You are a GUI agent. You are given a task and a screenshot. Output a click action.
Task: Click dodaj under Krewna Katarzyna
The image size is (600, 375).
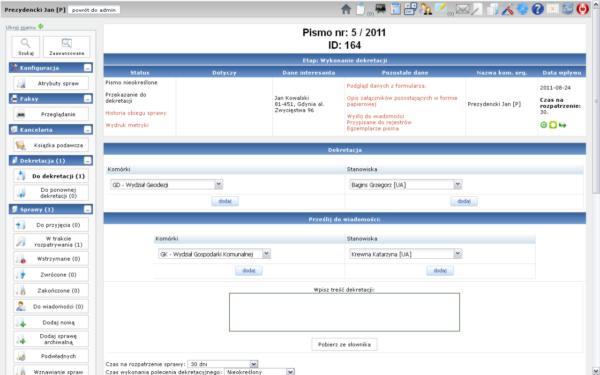(x=440, y=271)
